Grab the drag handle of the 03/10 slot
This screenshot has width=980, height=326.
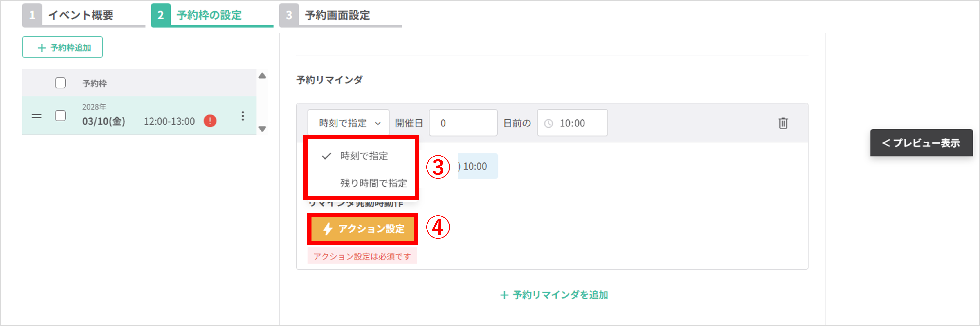pyautogui.click(x=36, y=116)
